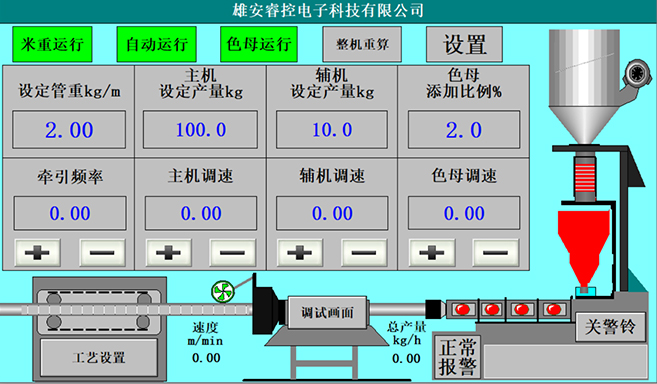Viewport: 657px width, 384px height.
Task: Open the 设置 settings page
Action: [464, 44]
